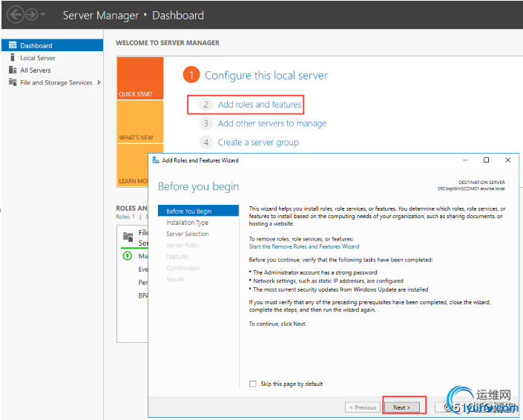Open the navigation history dropdown arrow
This screenshot has width=523, height=420.
click(x=43, y=15)
